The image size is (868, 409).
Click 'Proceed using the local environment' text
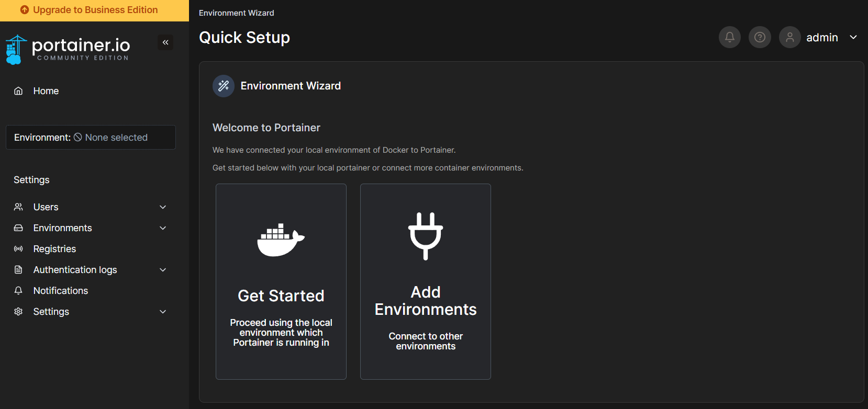point(281,333)
